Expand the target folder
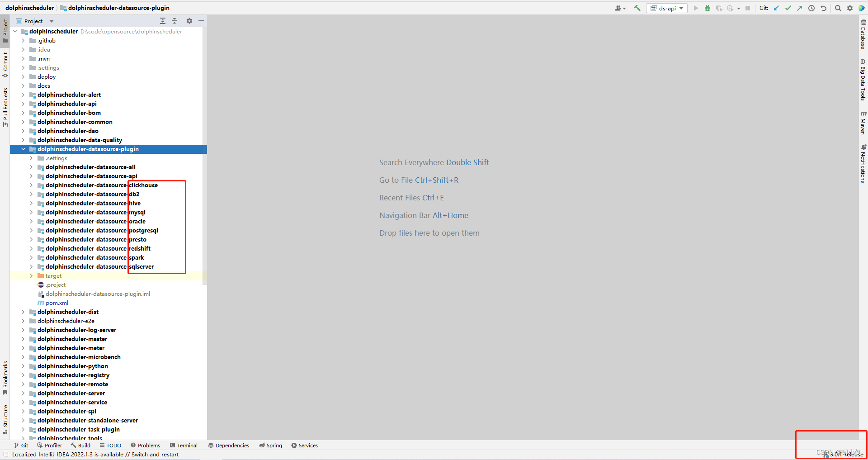 (x=31, y=276)
